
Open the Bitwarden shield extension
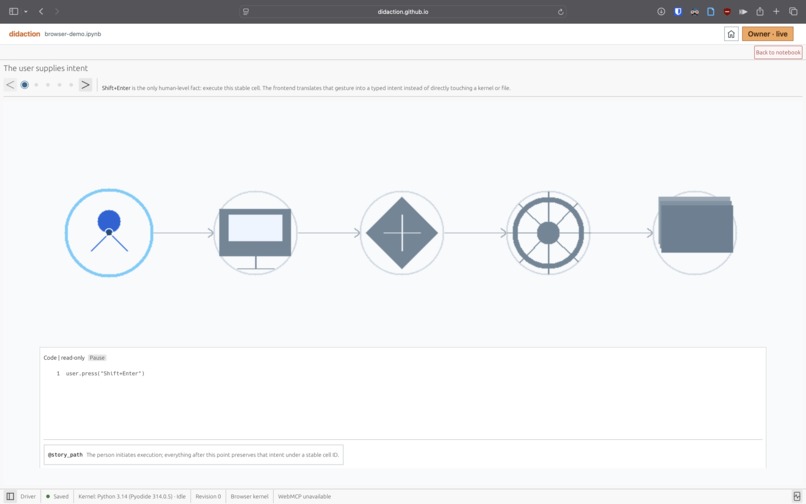point(678,11)
